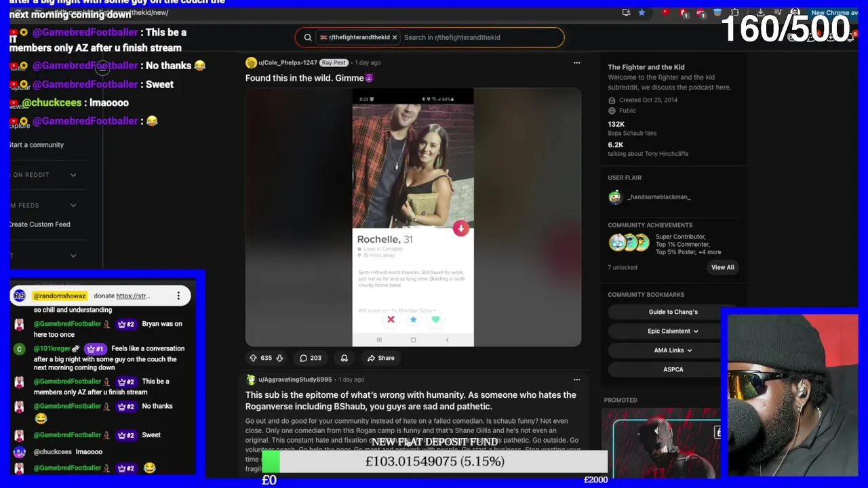Click the new deposit fund progress bar
The width and height of the screenshot is (868, 488).
[x=434, y=462]
